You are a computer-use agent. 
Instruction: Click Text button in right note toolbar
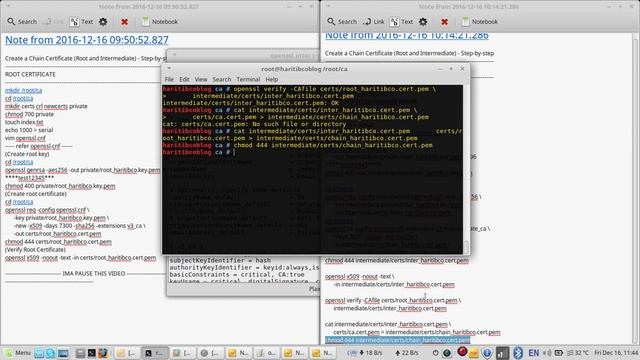(x=401, y=22)
